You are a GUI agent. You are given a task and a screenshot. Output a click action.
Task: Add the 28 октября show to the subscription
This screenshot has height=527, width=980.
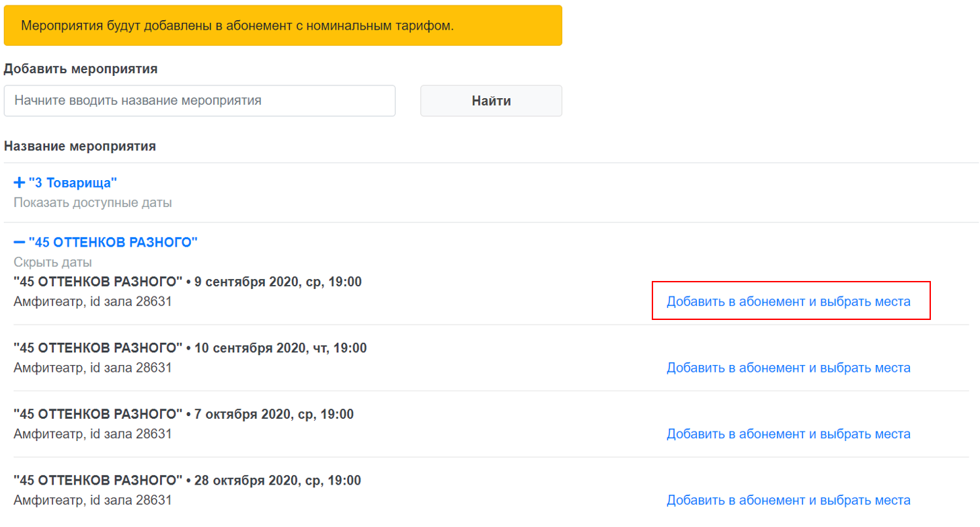[x=788, y=500]
